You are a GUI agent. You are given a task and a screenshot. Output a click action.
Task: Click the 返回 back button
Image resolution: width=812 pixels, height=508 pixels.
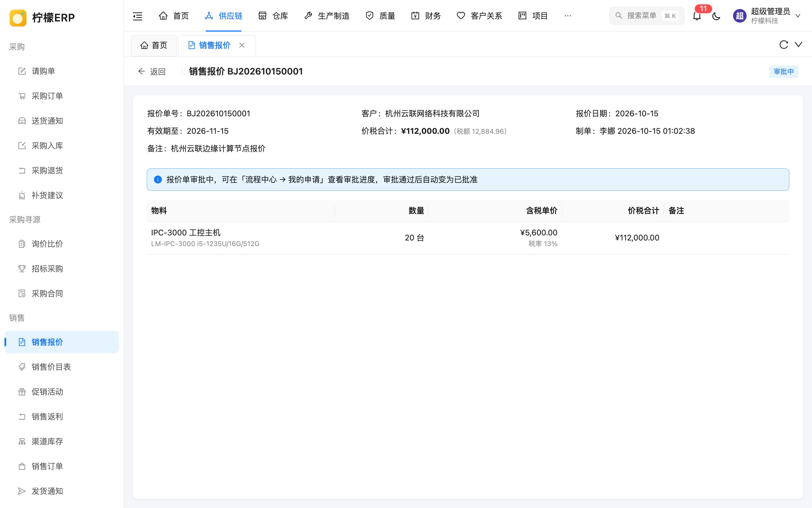152,72
